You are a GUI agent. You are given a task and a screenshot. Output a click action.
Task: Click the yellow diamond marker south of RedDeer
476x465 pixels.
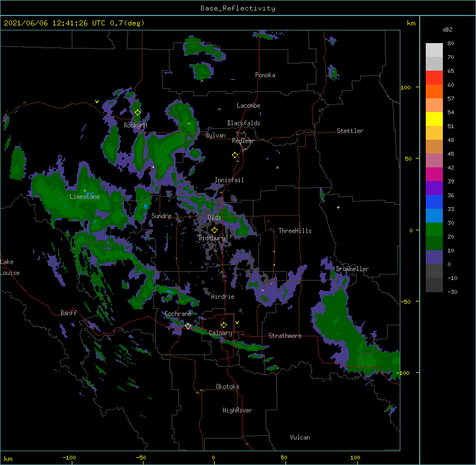click(x=235, y=155)
